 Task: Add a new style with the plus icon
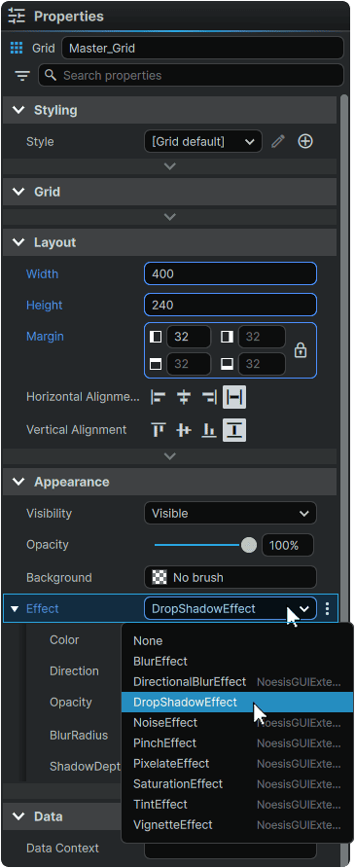click(x=305, y=142)
